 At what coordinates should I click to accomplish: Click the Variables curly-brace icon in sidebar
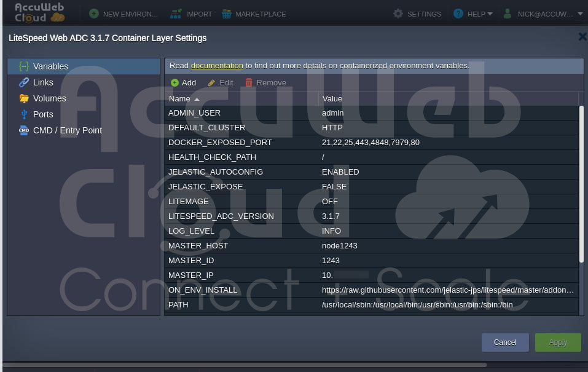pos(24,66)
